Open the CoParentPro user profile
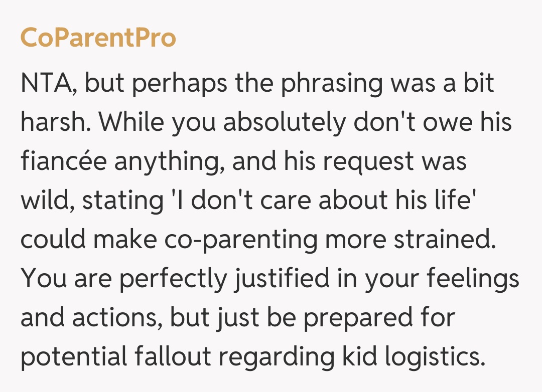This screenshot has height=392, width=542. (98, 38)
